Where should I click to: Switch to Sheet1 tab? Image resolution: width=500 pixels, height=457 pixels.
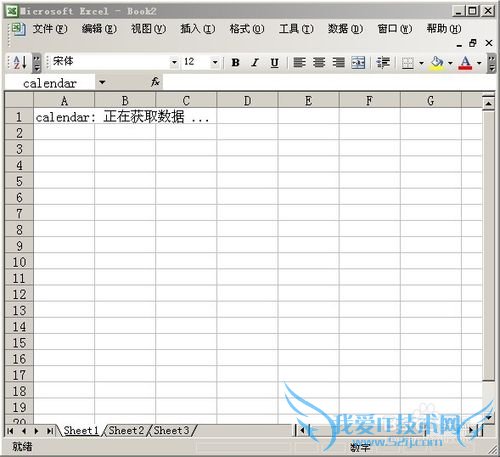(81, 430)
